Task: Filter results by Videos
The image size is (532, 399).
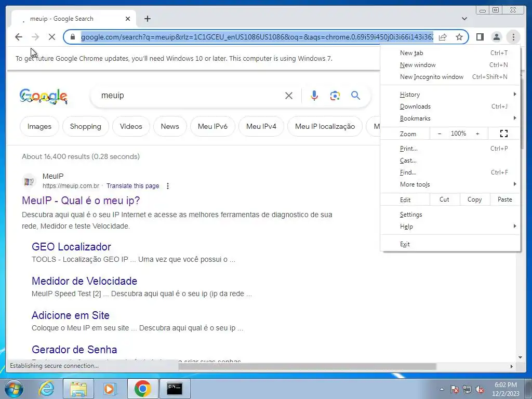Action: click(131, 127)
